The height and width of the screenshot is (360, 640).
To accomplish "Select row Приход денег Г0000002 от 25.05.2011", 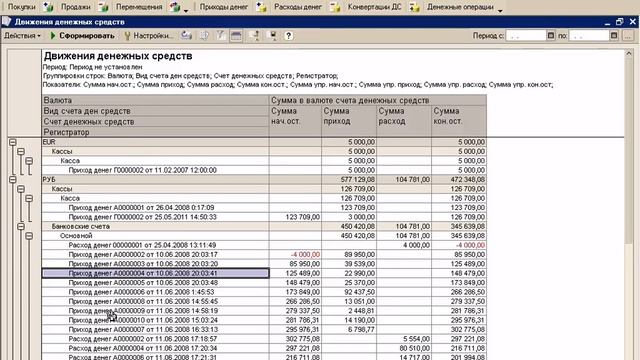I will [155, 217].
